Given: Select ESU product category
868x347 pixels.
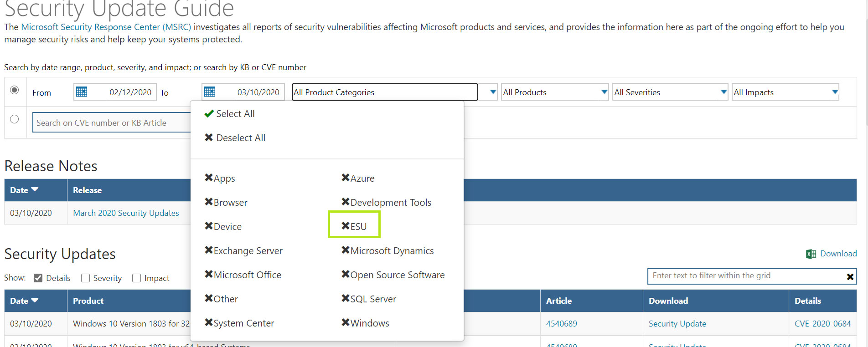Looking at the screenshot, I should point(354,226).
